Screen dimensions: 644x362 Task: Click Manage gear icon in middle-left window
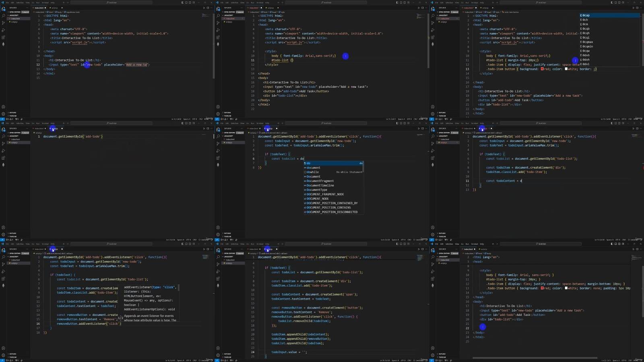pos(3,235)
